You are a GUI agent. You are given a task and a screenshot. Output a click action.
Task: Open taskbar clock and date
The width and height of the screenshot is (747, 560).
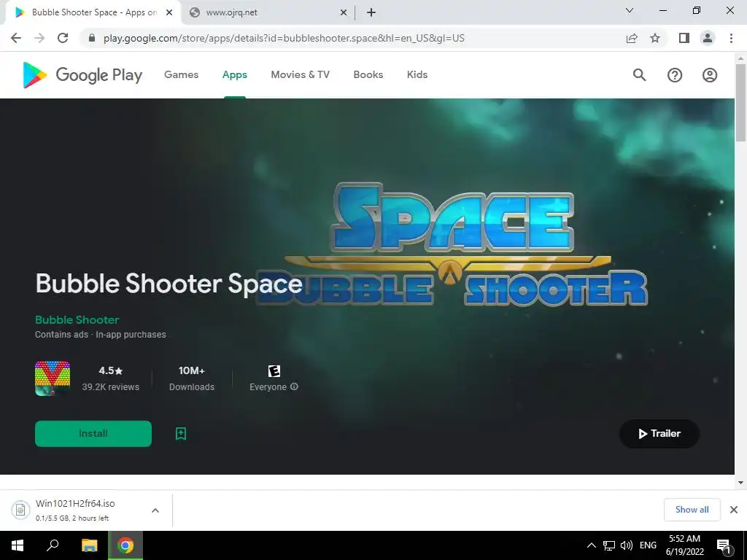[x=684, y=545]
